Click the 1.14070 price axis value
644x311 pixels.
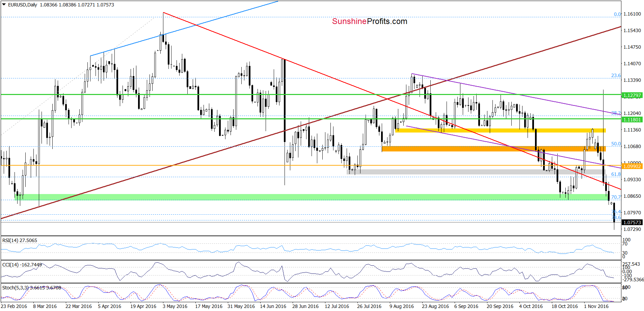tap(632, 64)
